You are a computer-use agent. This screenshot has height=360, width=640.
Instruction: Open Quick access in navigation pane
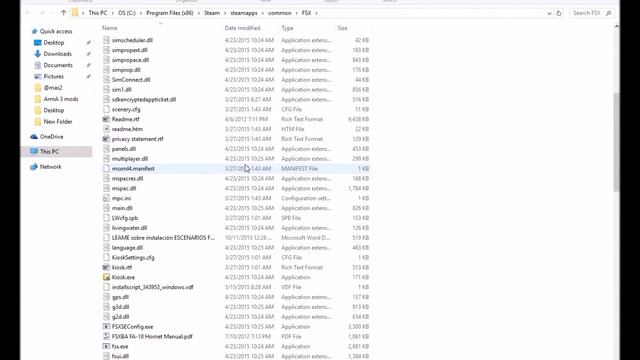pyautogui.click(x=56, y=31)
